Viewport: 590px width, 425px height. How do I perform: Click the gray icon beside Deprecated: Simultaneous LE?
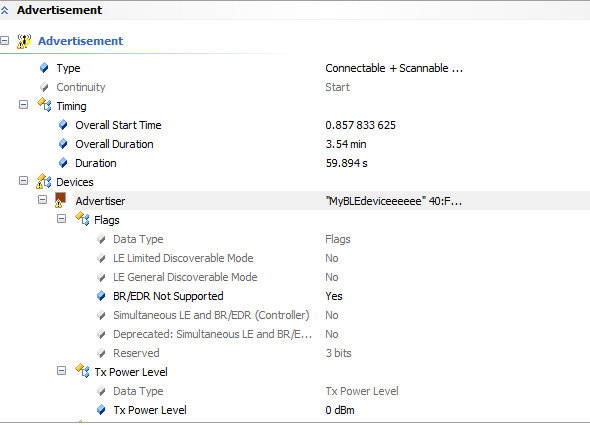pos(101,334)
